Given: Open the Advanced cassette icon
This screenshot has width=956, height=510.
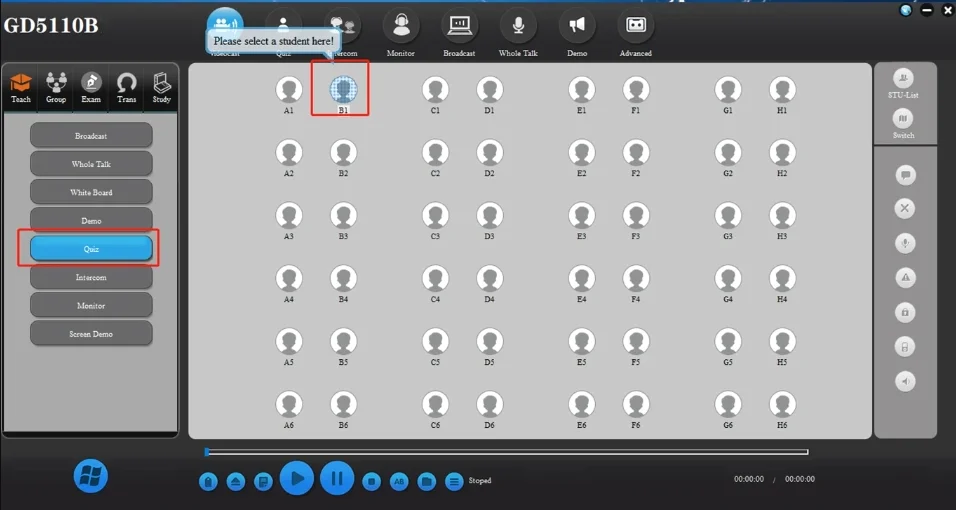Looking at the screenshot, I should (x=635, y=26).
